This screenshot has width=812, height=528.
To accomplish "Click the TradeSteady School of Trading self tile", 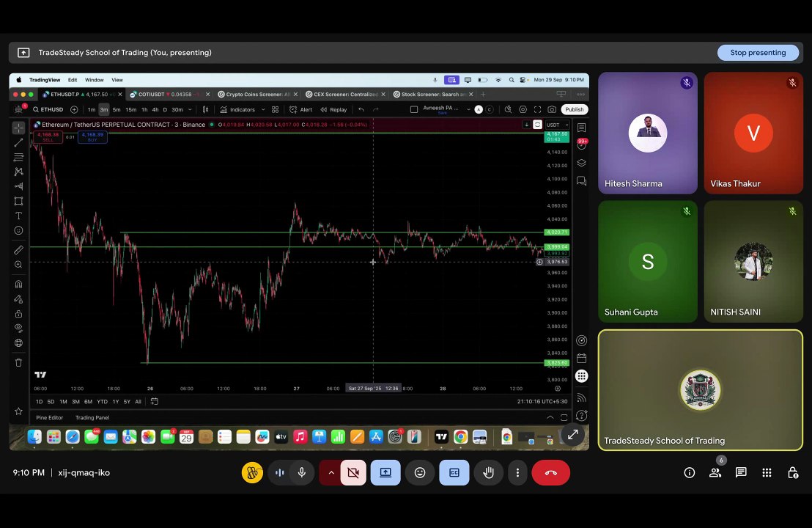I will (700, 390).
